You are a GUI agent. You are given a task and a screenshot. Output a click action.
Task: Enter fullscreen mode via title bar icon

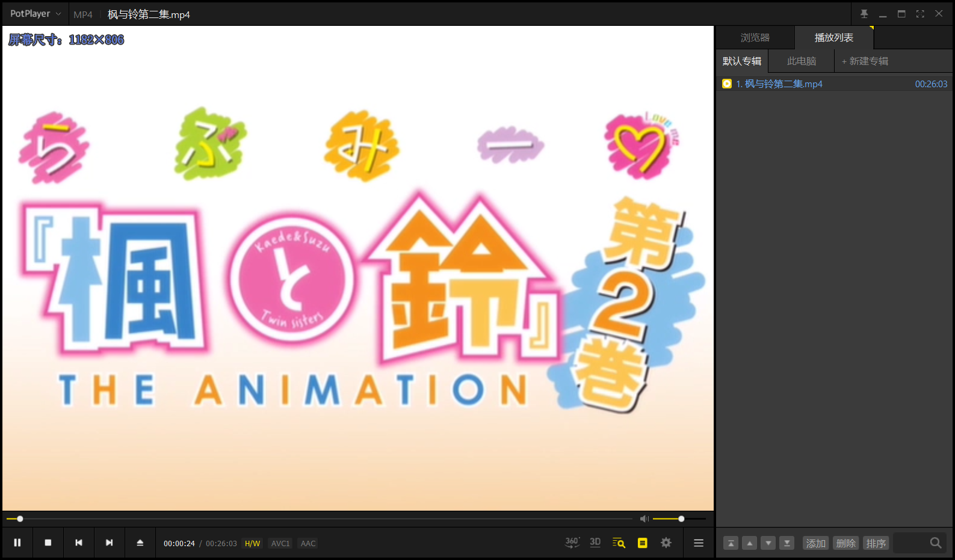tap(920, 14)
